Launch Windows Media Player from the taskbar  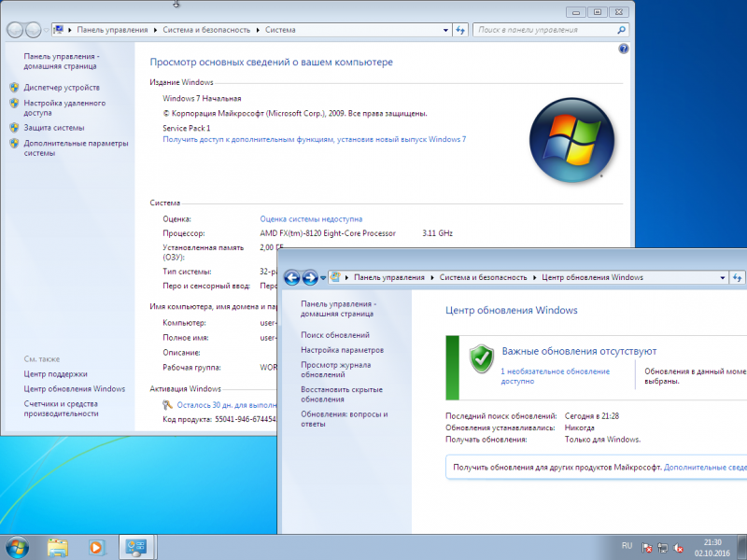[96, 548]
